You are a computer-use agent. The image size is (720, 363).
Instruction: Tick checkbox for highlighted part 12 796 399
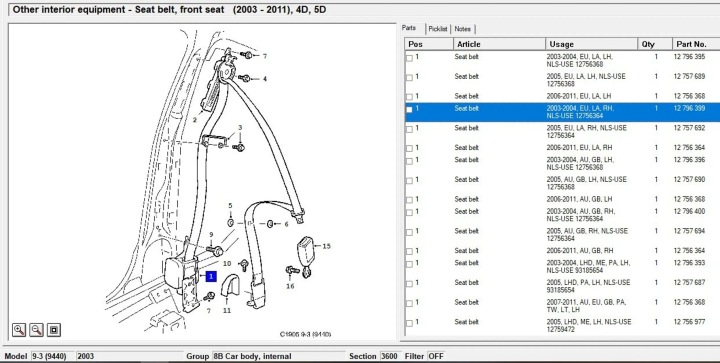coord(409,110)
